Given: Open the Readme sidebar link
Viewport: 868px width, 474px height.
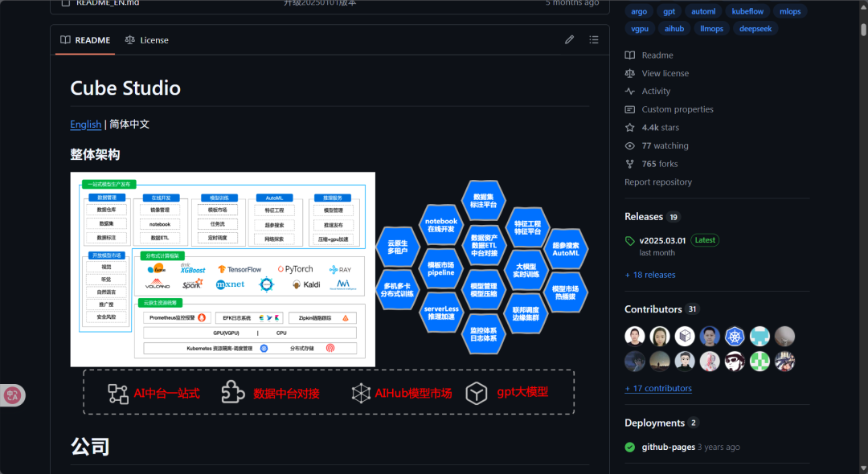Looking at the screenshot, I should point(657,55).
